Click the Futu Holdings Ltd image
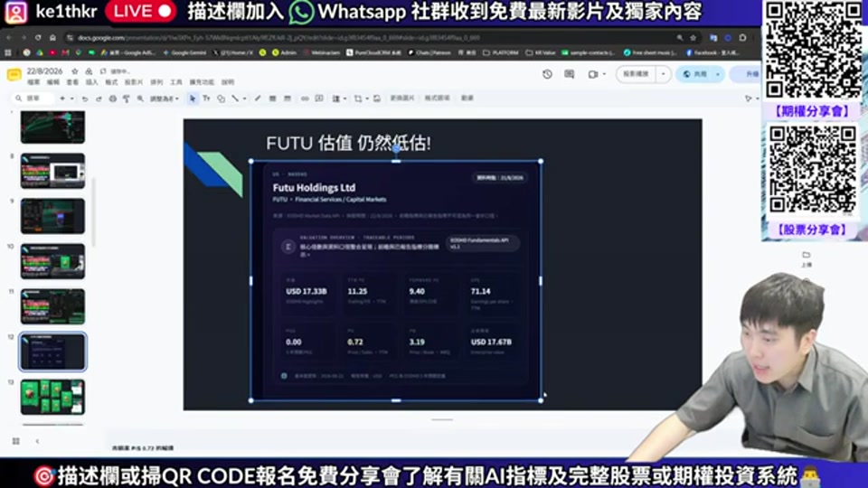This screenshot has height=488, width=868. (x=396, y=281)
